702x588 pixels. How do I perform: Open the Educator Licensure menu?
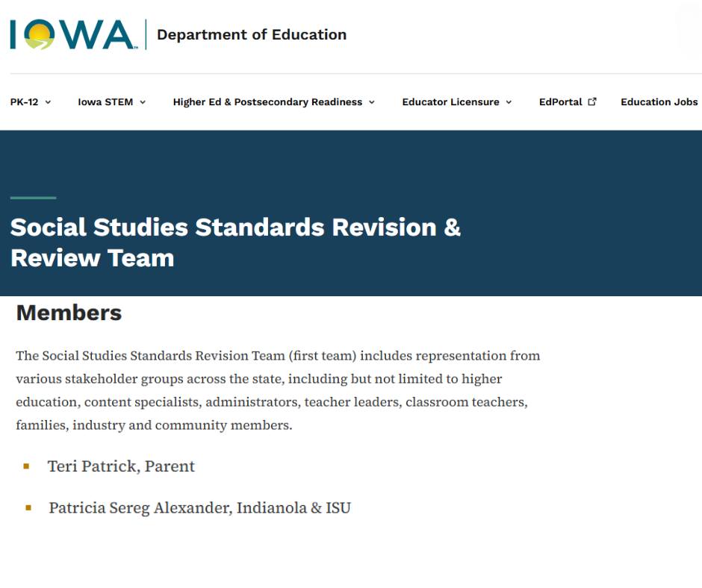coord(450,102)
